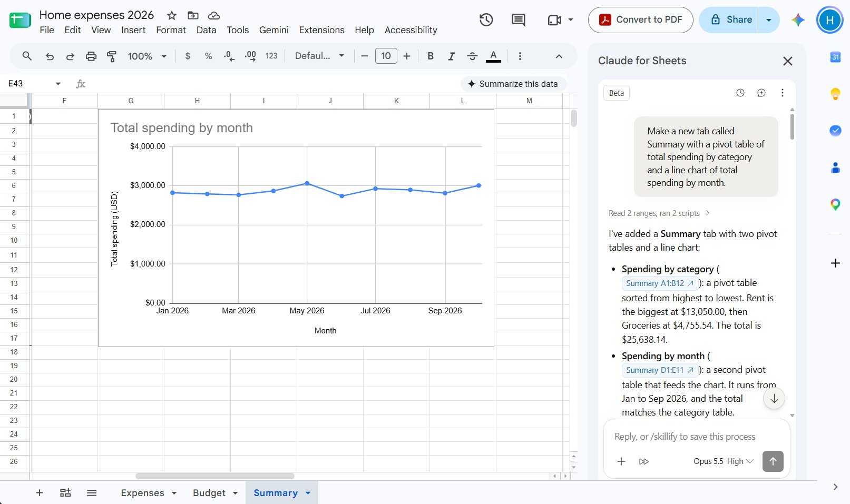Start a video meeting via camera icon
Screen dimensions: 850x504
(554, 20)
